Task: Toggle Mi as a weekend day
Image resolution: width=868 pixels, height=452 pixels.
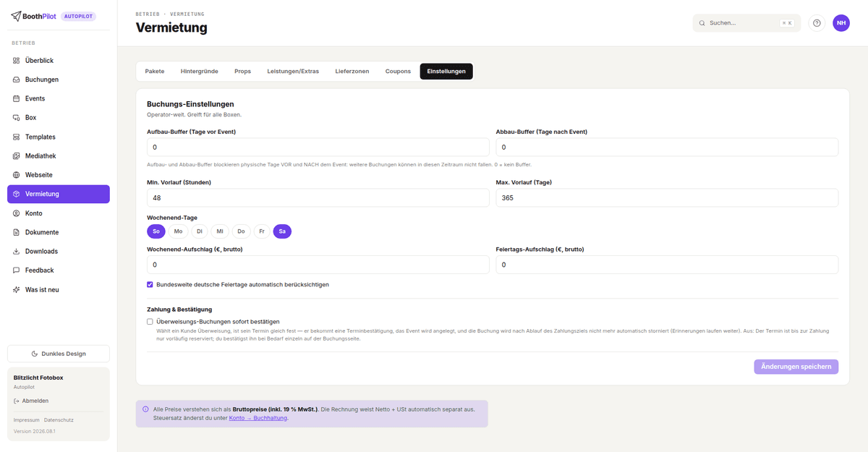Action: [220, 231]
